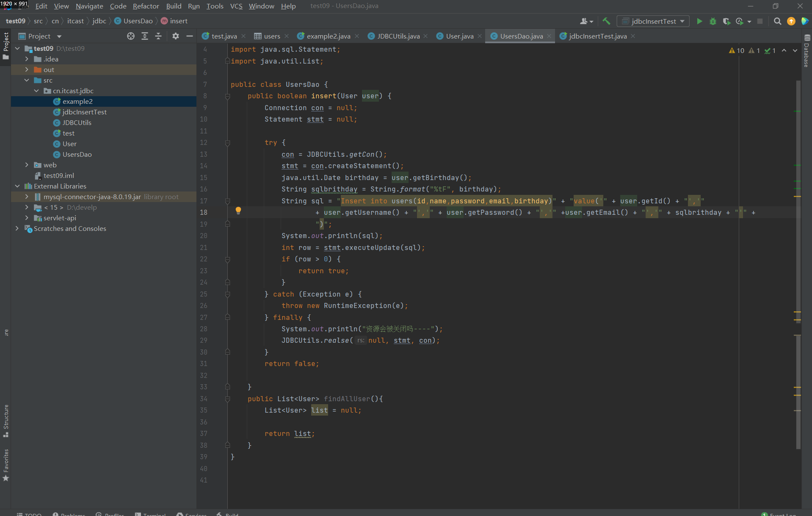
Task: Click the jdbc breadcrumb in navigation bar
Action: [99, 21]
